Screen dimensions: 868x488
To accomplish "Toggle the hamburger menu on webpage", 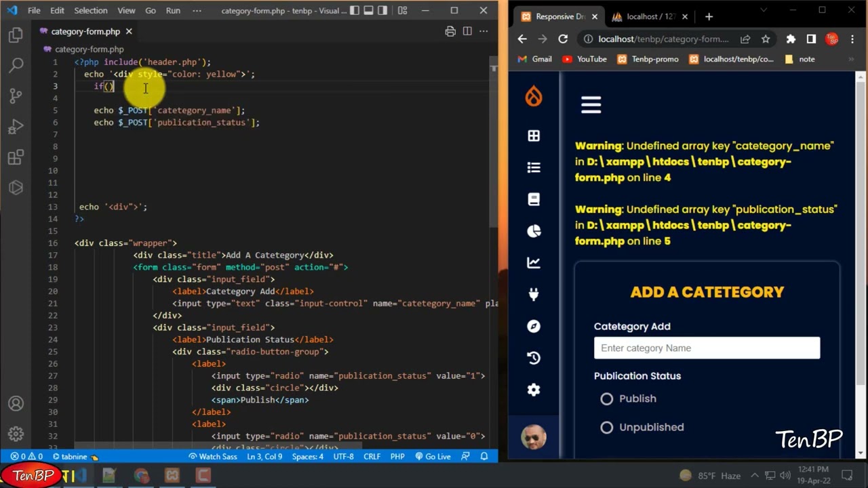I will click(591, 104).
